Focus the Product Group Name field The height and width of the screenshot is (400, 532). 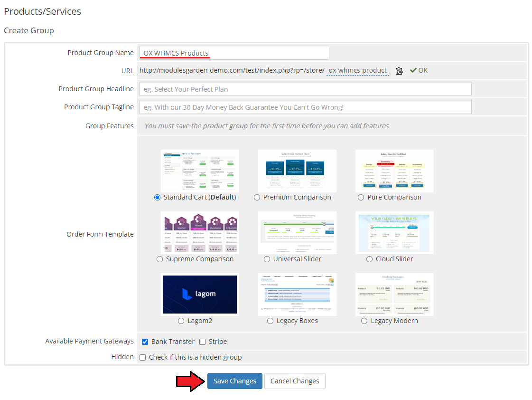tap(234, 53)
